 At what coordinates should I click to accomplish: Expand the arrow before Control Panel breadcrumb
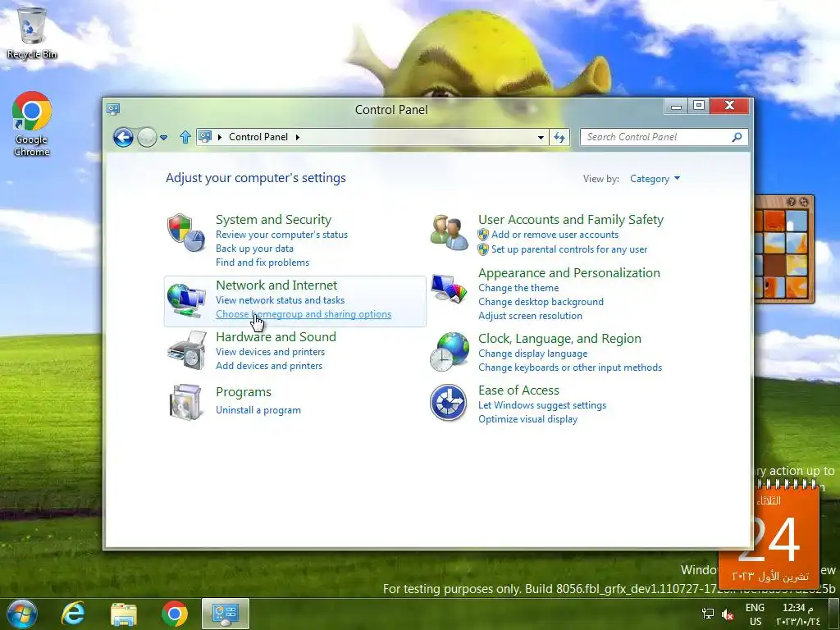pyautogui.click(x=220, y=137)
